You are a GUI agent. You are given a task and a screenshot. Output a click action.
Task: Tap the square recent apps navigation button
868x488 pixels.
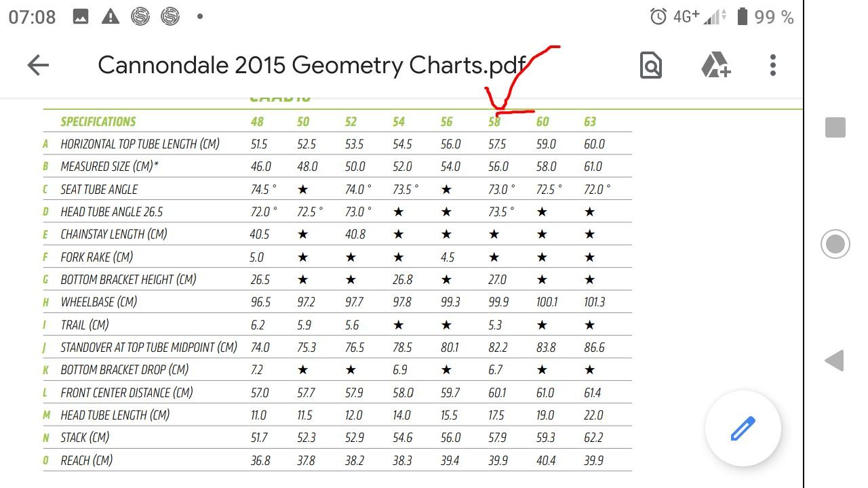pos(835,127)
